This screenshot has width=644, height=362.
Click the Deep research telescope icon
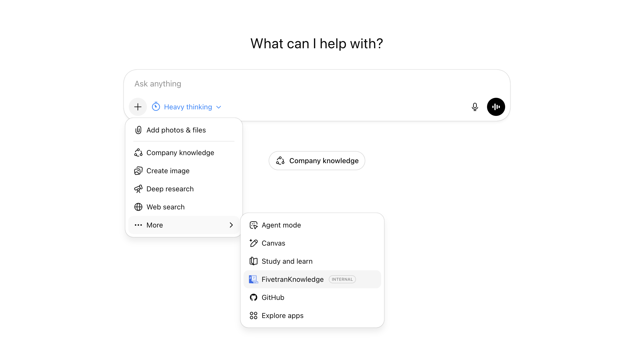click(138, 189)
